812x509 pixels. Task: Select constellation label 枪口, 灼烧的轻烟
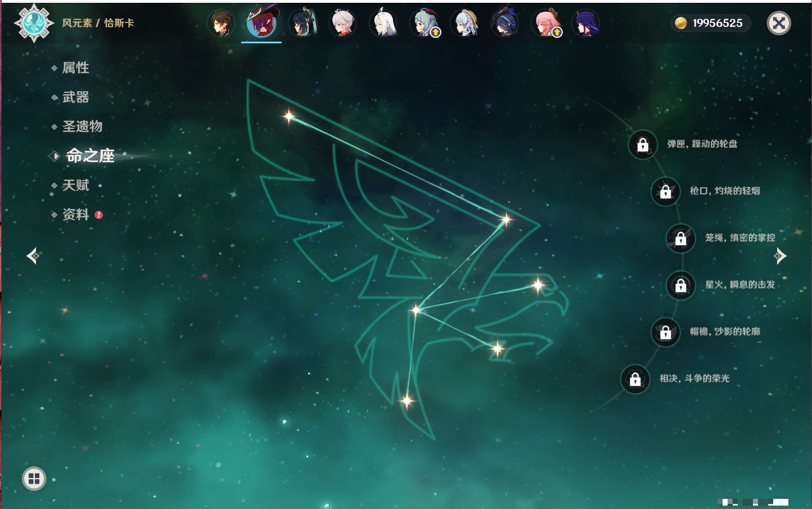click(725, 191)
